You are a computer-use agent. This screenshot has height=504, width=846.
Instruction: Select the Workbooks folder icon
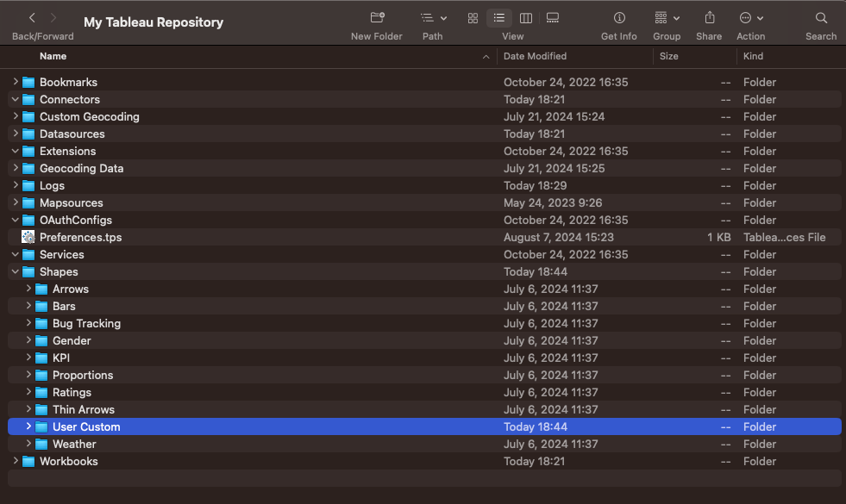[28, 462]
